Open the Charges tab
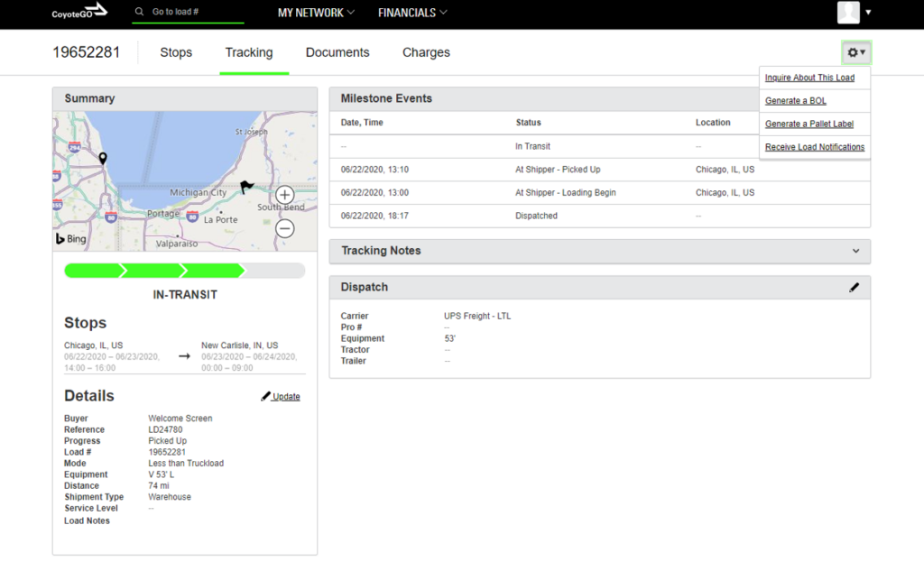 426,52
